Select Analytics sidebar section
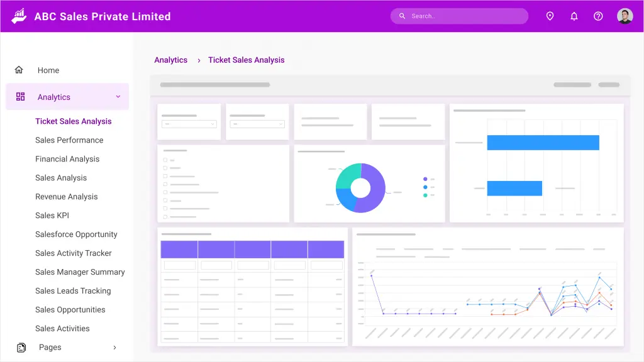644x362 pixels. (67, 97)
